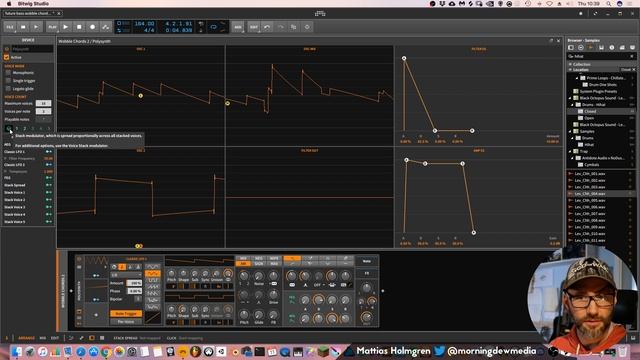Adjust the Glide knob in the mixer section
640x360 pixels.
tap(258, 315)
